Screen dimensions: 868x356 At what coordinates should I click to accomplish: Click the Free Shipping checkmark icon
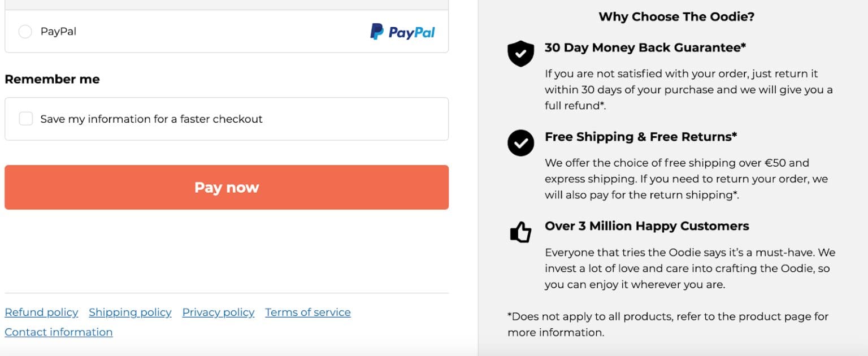click(x=520, y=143)
